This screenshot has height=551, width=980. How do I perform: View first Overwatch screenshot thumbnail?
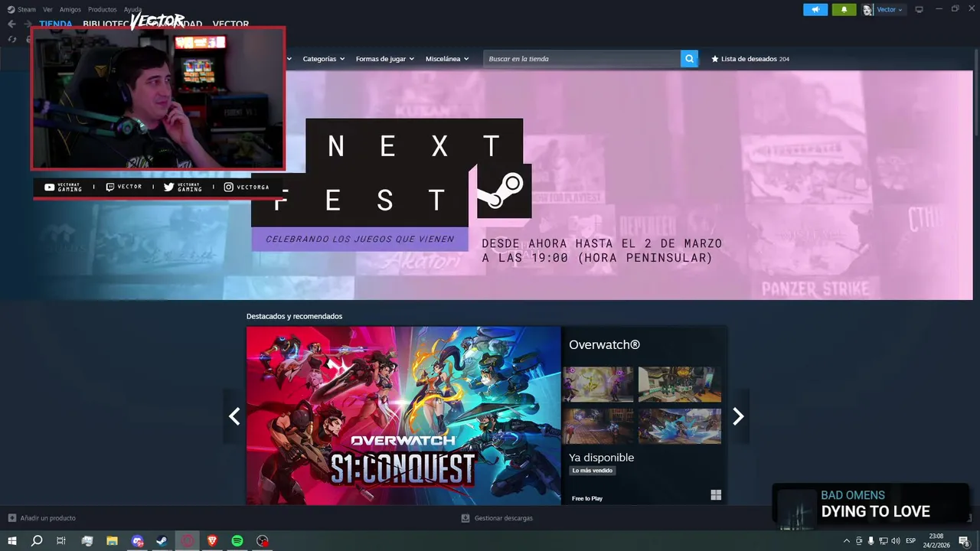pos(598,384)
